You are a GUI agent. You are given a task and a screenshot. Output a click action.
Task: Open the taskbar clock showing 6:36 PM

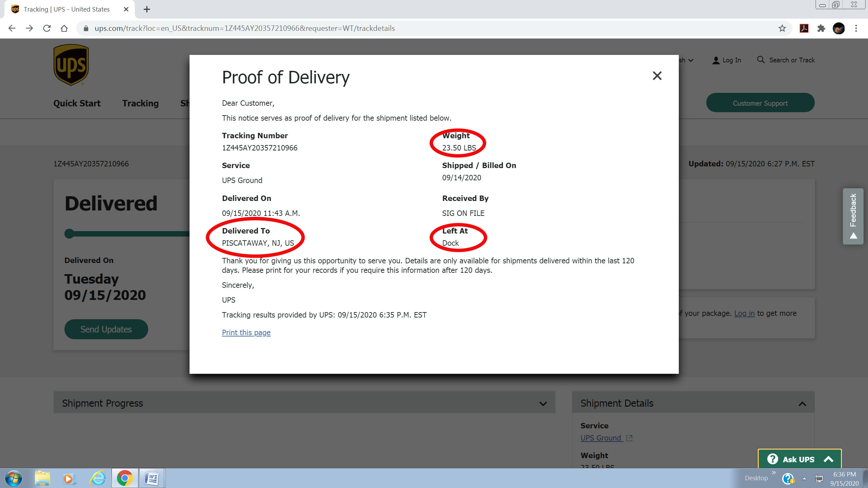click(844, 479)
